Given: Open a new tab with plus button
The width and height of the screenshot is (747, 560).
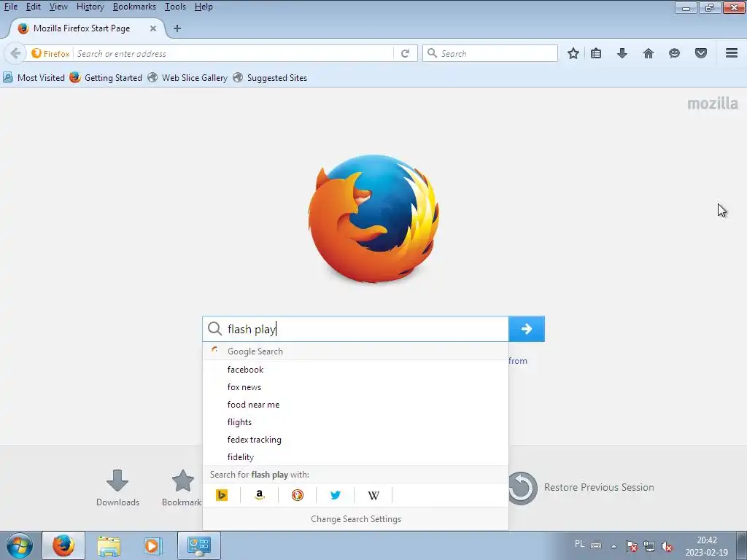Looking at the screenshot, I should pos(177,28).
